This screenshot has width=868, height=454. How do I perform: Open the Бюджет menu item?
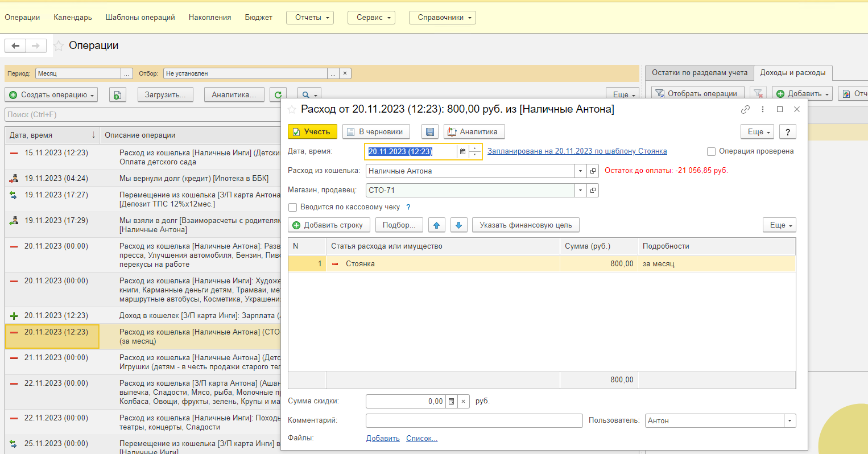pos(259,18)
